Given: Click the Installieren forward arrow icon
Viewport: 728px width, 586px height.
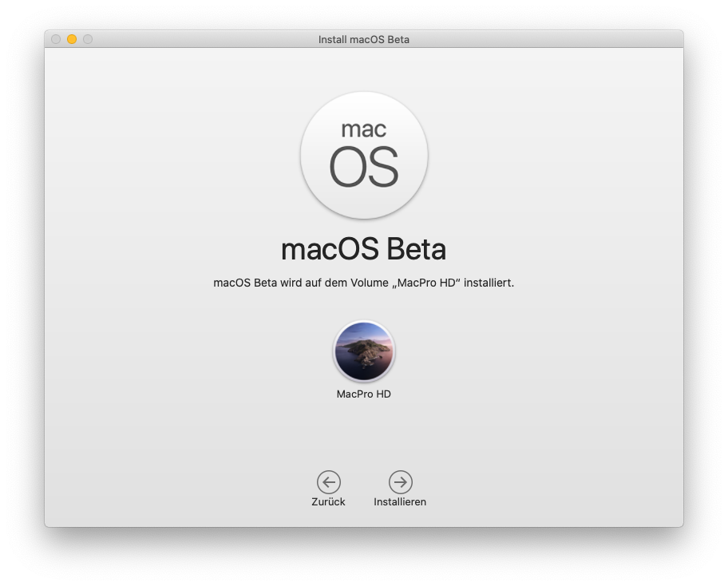Looking at the screenshot, I should tap(400, 482).
